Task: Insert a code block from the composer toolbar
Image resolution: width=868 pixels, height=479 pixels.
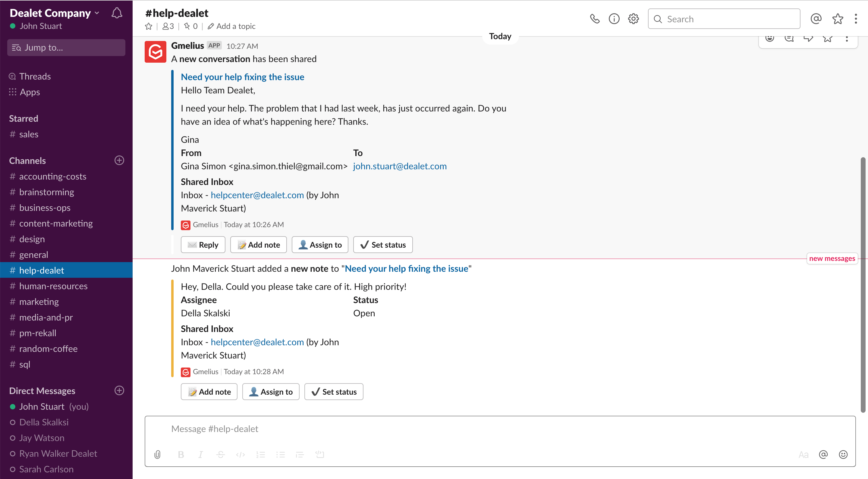Action: (319, 454)
